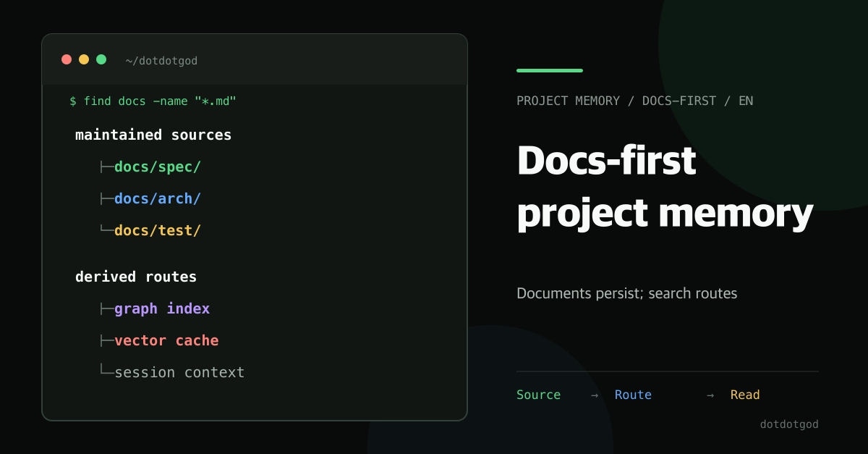Click the green maximize dot in terminal
Viewport: 868px width, 454px height.
pos(101,59)
